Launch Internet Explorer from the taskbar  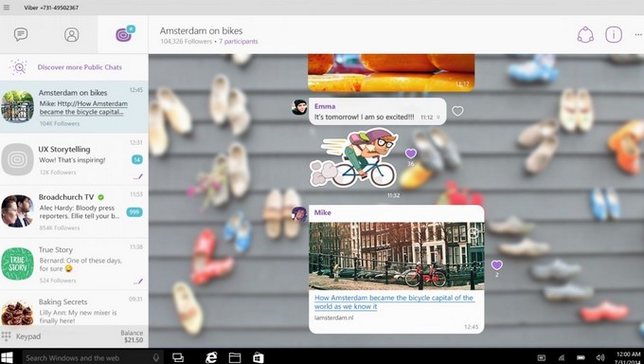pos(211,357)
